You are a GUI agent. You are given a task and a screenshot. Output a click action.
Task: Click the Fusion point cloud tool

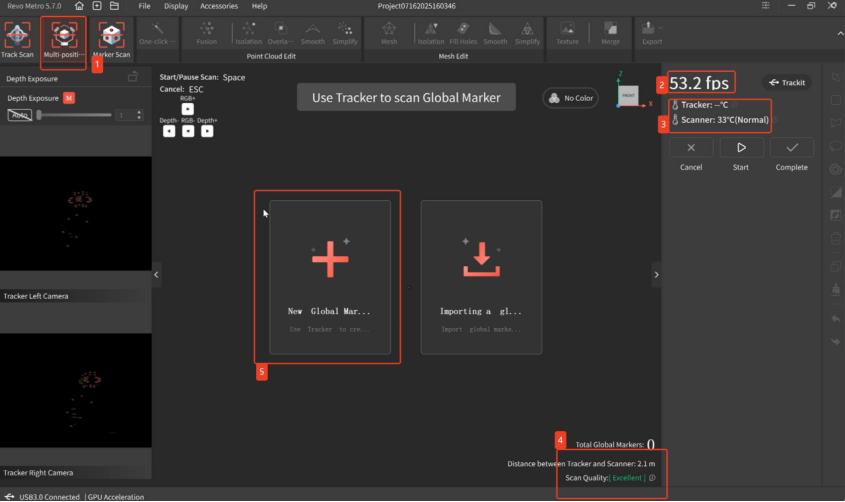point(206,34)
